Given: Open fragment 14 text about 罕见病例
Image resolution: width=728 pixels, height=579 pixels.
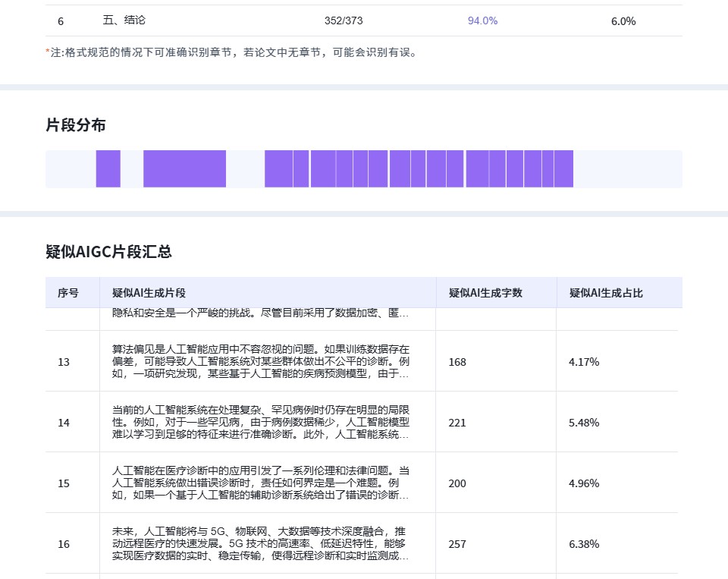Looking at the screenshot, I should pyautogui.click(x=261, y=422).
